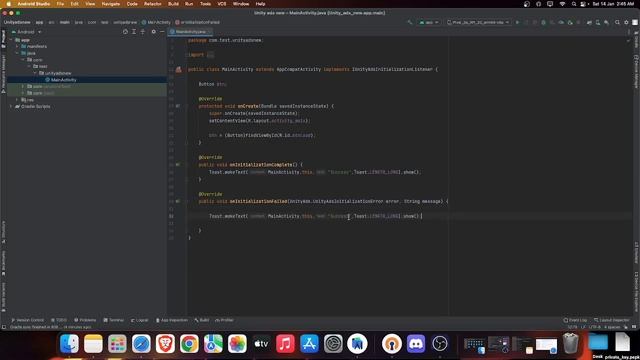Click class gutter icon beside MainActivity declaration
Image resolution: width=640 pixels, height=360 pixels.
178,69
